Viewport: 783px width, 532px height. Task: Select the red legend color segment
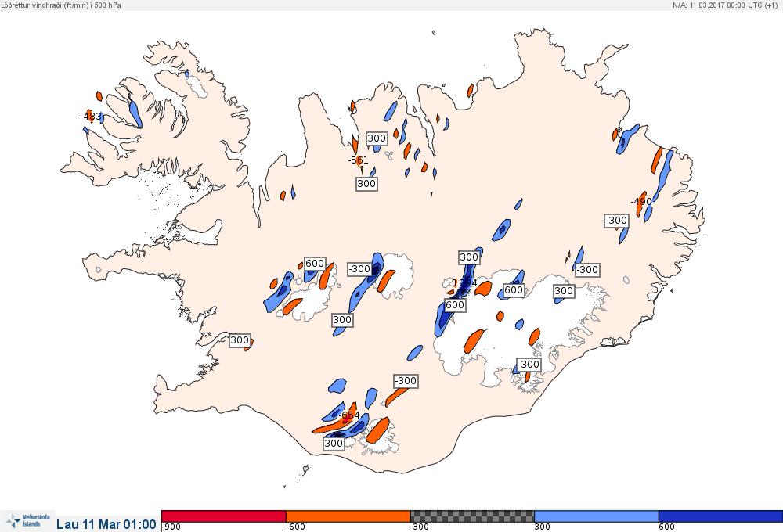click(x=224, y=516)
